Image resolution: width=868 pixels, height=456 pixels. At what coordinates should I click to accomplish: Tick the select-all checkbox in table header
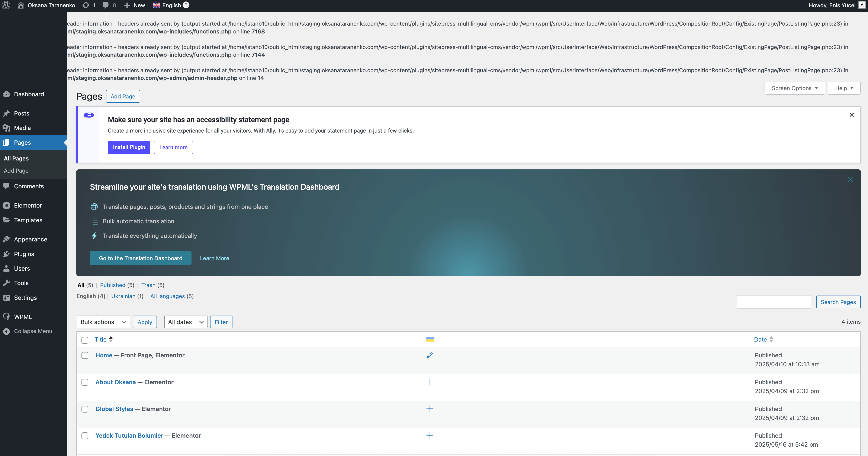coord(85,340)
